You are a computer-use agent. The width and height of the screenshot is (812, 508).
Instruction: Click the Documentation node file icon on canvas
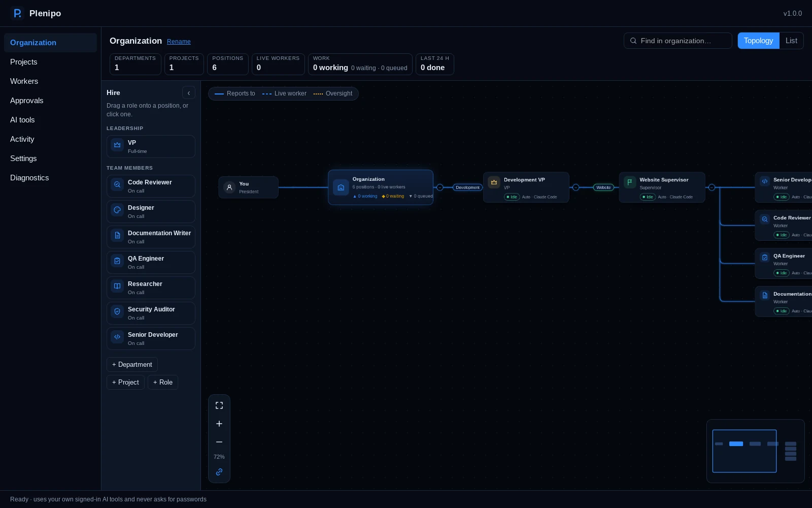pyautogui.click(x=765, y=296)
